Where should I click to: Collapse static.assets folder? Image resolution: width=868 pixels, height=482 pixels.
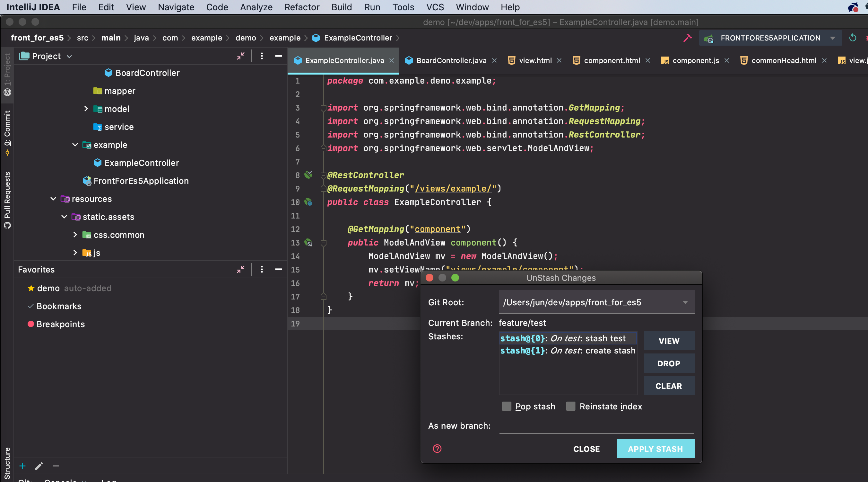coord(64,217)
